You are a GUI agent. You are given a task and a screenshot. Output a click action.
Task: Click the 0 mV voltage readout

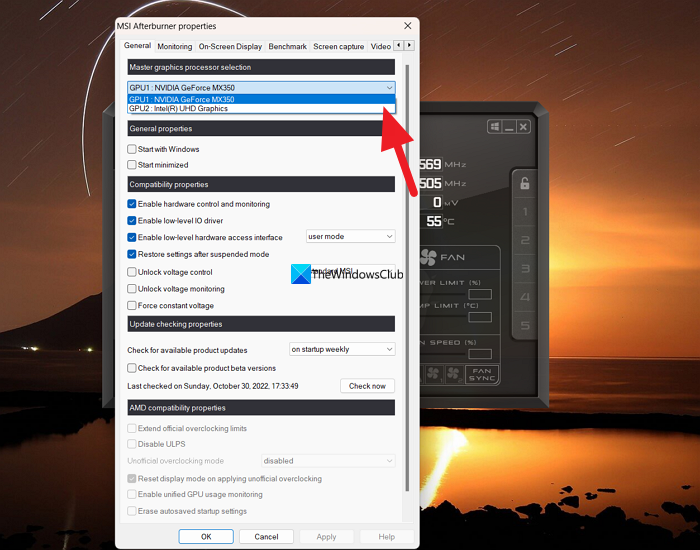439,203
